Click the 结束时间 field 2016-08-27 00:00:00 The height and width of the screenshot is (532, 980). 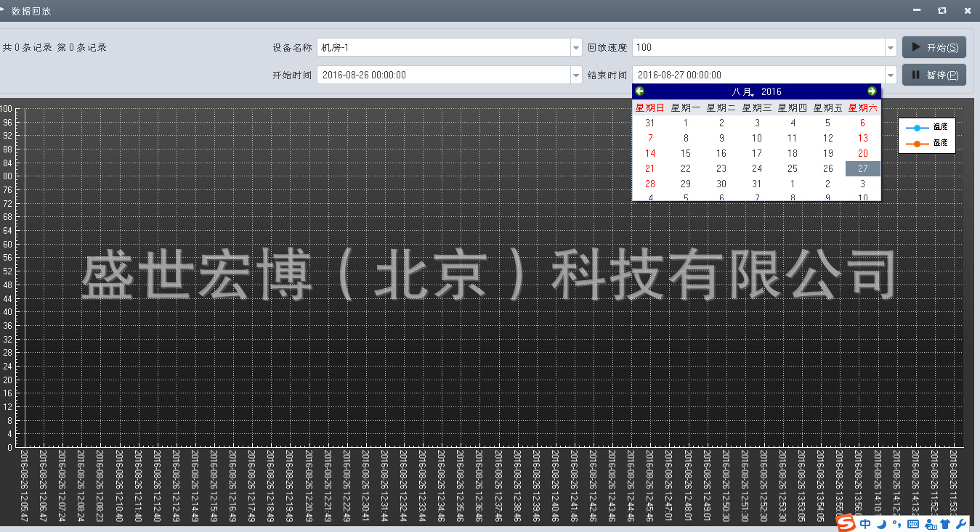[x=758, y=75]
